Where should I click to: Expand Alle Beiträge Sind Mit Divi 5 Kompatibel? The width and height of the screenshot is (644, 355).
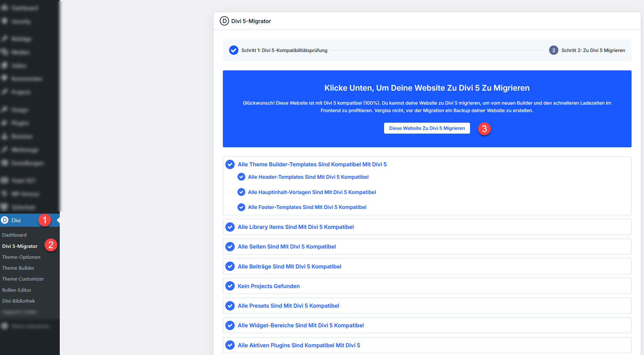427,266
